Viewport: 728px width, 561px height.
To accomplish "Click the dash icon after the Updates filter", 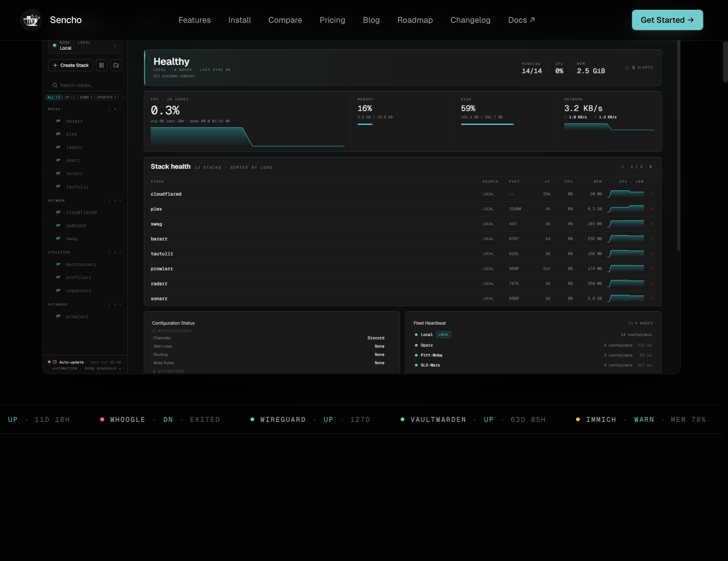I will click(123, 97).
